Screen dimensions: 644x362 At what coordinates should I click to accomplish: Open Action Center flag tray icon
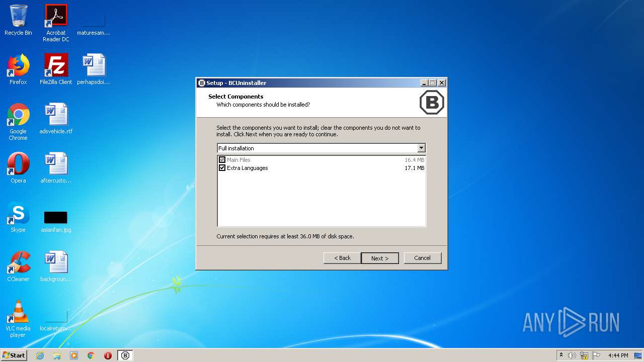(x=596, y=355)
